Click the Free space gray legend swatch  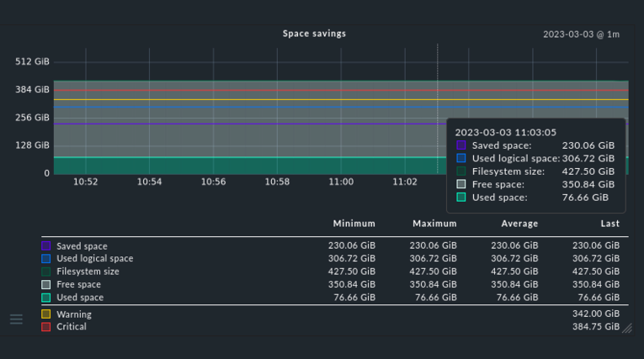pos(46,284)
